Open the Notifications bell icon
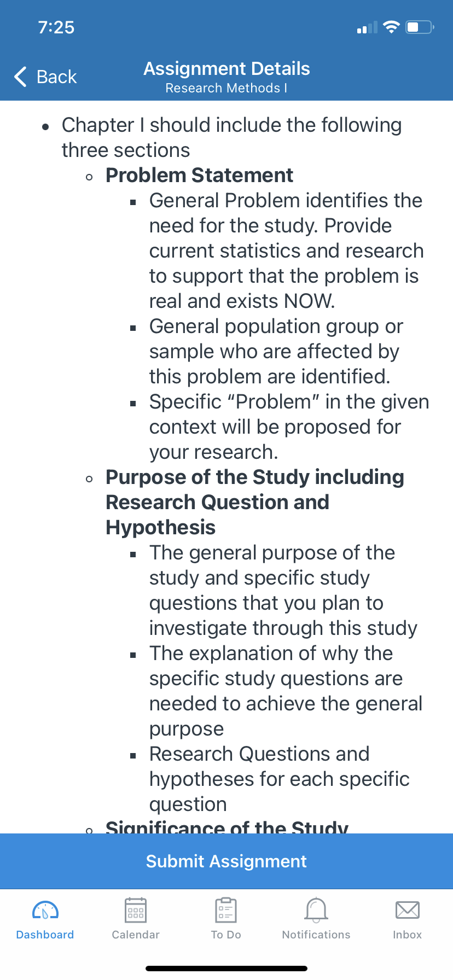 (316, 911)
